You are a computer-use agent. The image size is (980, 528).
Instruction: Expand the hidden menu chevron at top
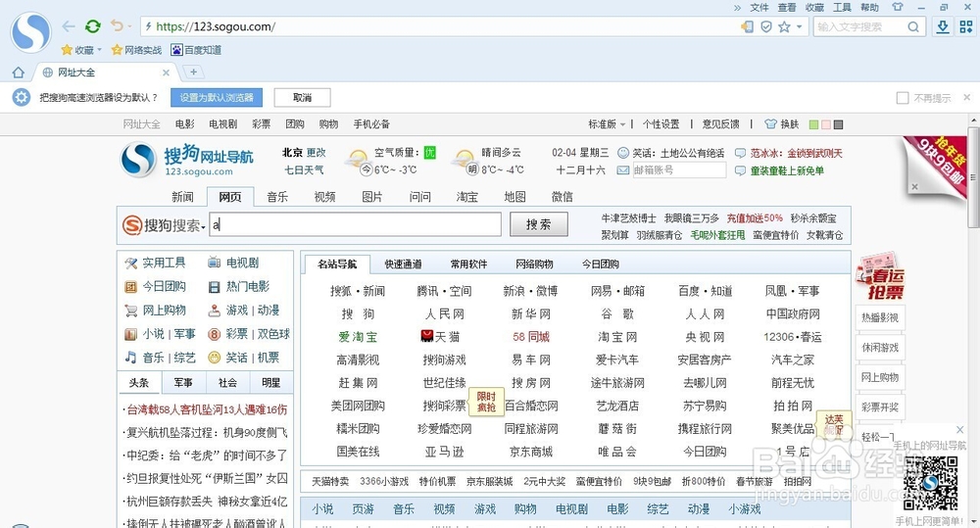[x=738, y=8]
